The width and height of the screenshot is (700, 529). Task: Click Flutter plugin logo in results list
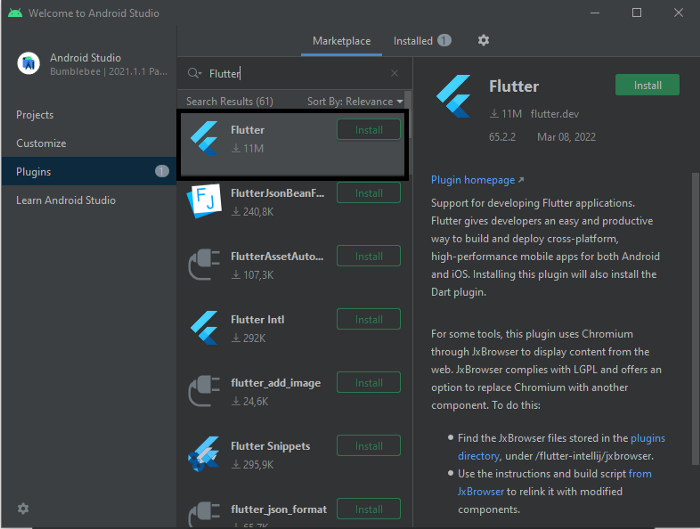(204, 138)
